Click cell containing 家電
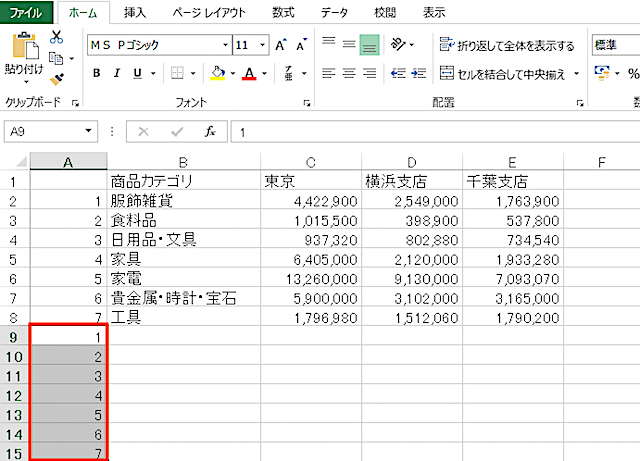The width and height of the screenshot is (640, 461). click(x=184, y=279)
